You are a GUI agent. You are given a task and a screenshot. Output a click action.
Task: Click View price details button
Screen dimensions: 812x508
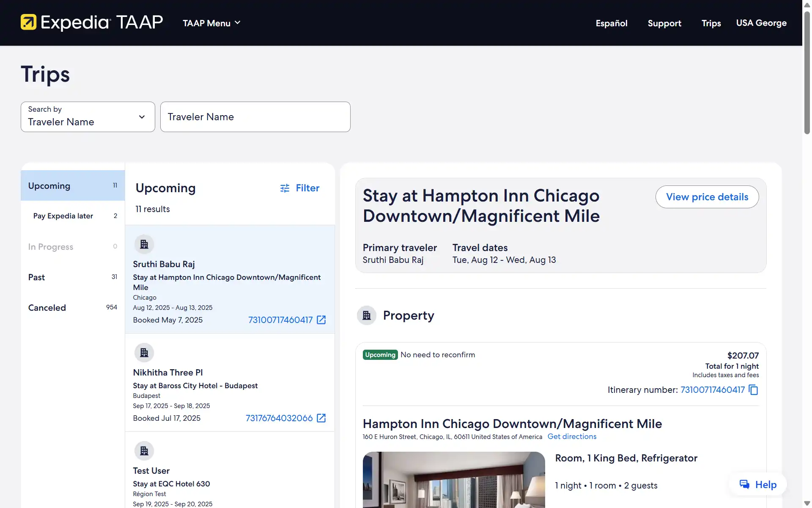pyautogui.click(x=707, y=196)
